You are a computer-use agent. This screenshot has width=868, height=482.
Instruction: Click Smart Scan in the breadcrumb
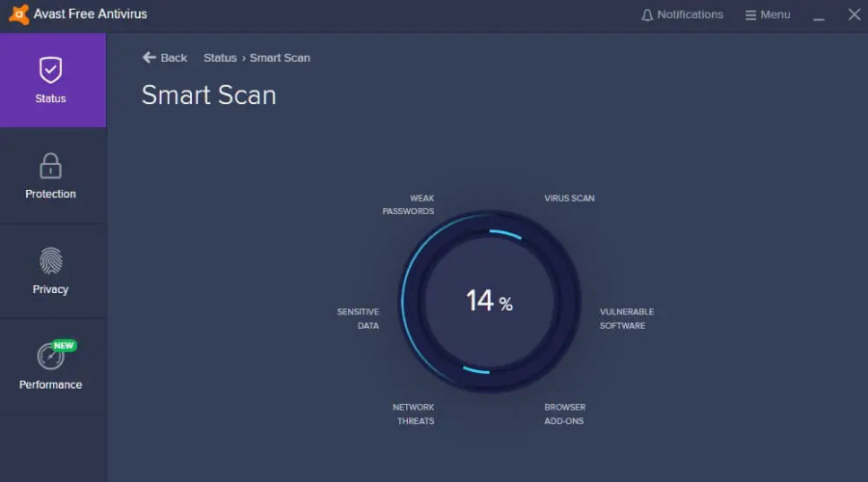click(280, 58)
